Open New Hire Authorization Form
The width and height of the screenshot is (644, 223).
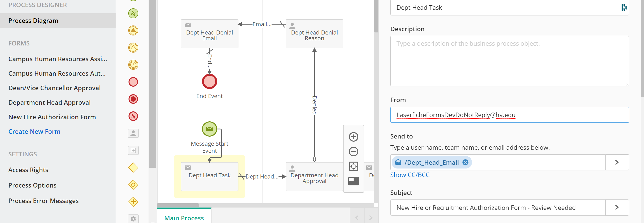pyautogui.click(x=52, y=117)
